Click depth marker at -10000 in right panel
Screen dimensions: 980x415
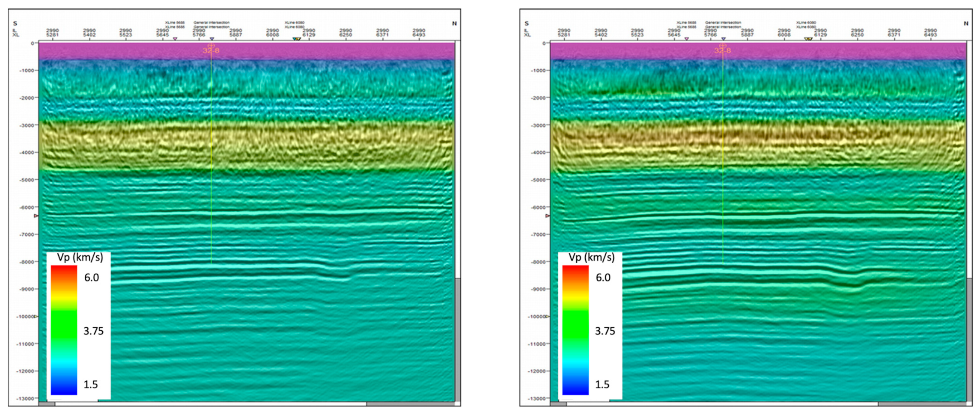click(x=548, y=317)
